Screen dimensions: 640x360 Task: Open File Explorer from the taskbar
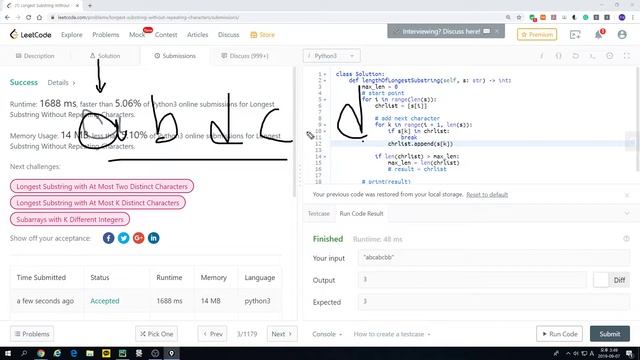pos(90,353)
